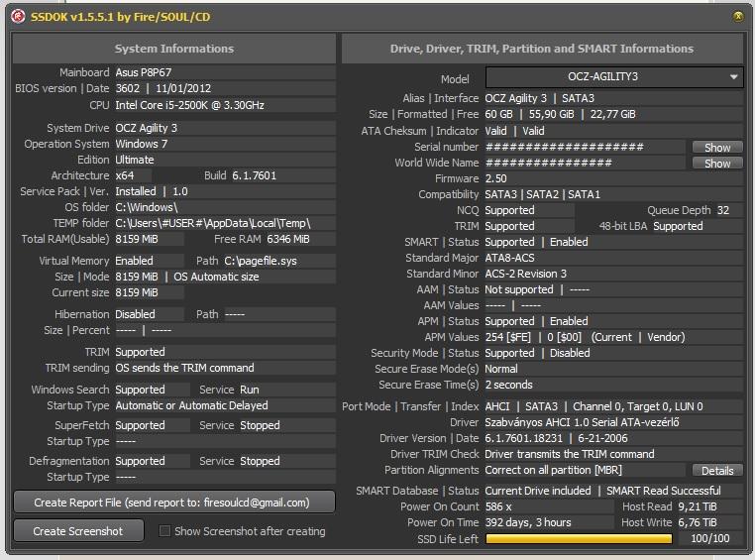The height and width of the screenshot is (560, 755).
Task: Click Windows Search Service value Run
Action: pyautogui.click(x=250, y=390)
